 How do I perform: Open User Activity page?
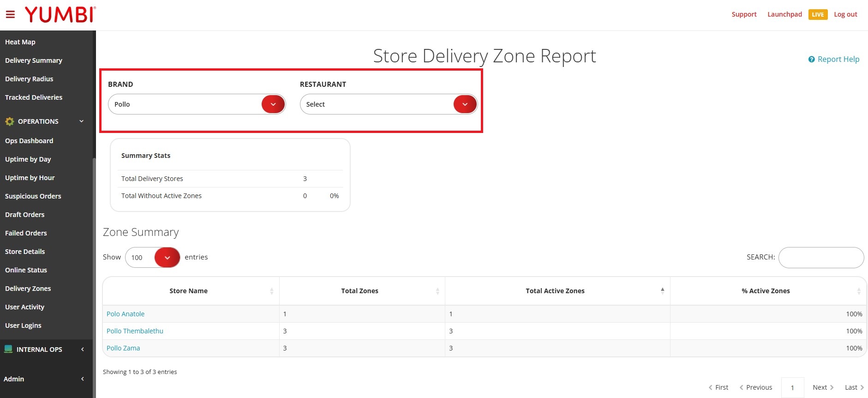(x=25, y=307)
